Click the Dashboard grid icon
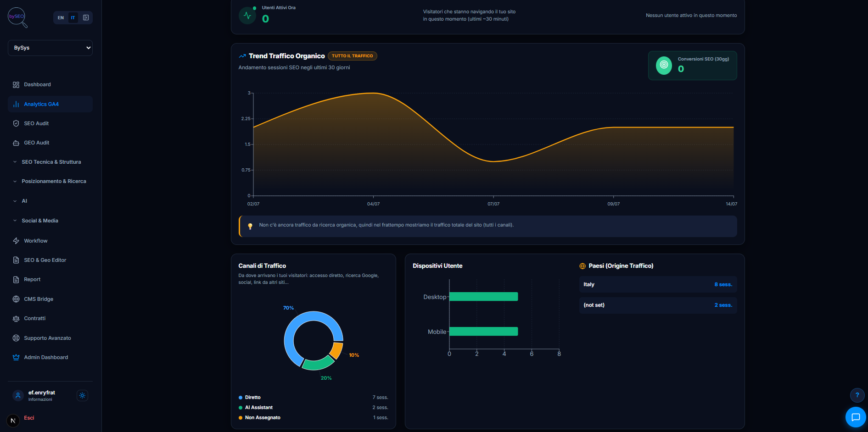868x432 pixels. tap(16, 85)
